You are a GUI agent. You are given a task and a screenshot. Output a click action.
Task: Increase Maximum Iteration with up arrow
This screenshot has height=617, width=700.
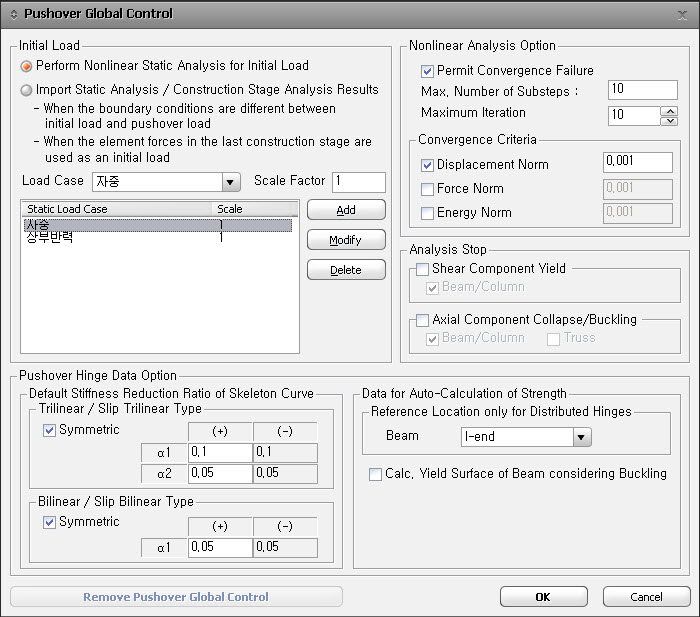tap(669, 111)
